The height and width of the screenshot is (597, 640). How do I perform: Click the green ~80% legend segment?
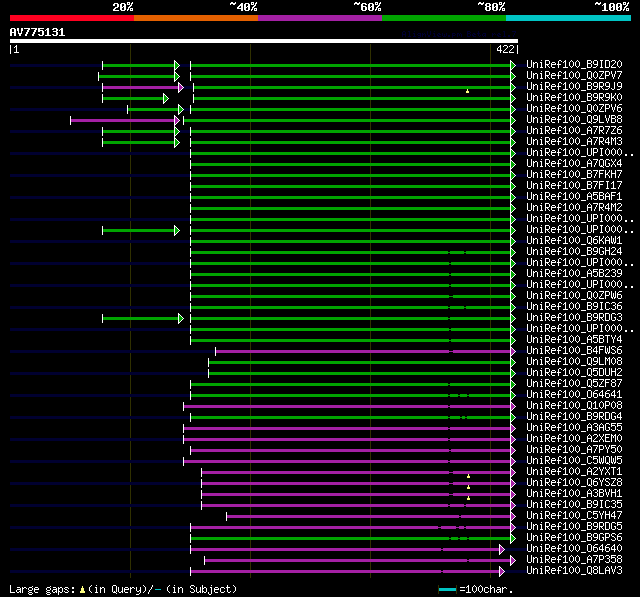444,18
